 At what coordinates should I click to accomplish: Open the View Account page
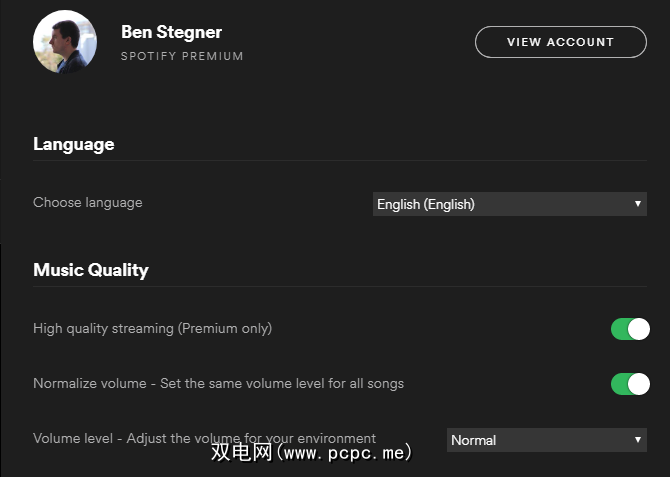tap(560, 42)
